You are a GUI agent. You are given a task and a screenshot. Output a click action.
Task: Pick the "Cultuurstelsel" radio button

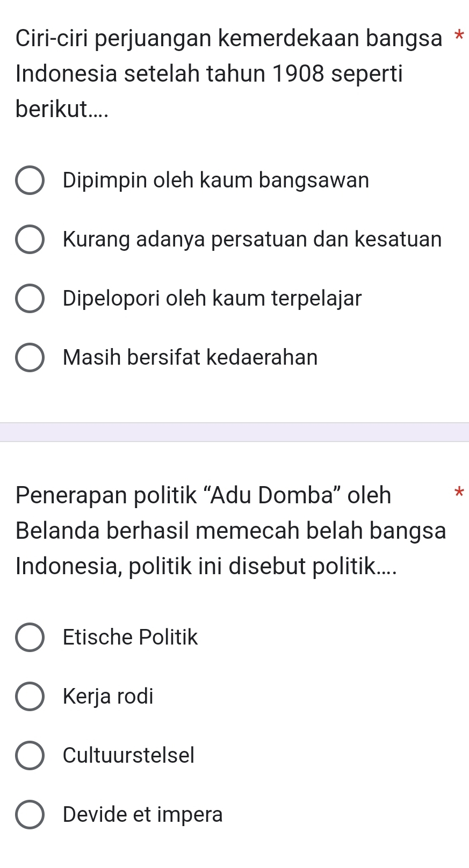click(x=30, y=756)
